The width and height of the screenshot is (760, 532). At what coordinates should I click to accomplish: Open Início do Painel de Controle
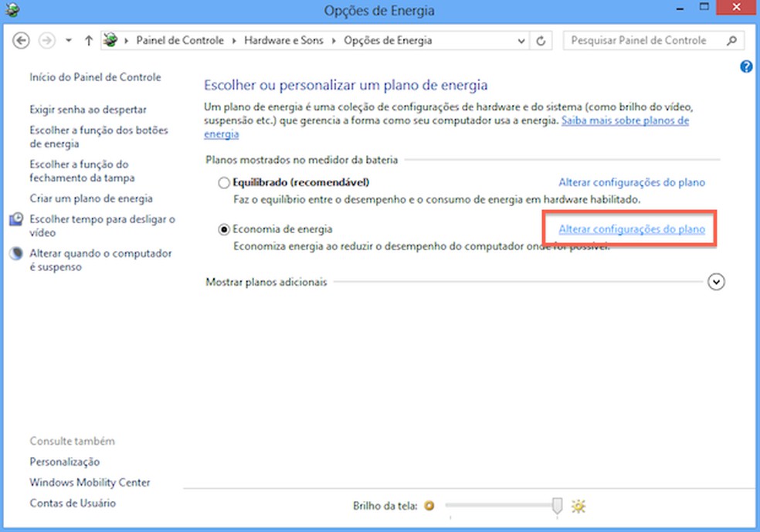pos(95,77)
